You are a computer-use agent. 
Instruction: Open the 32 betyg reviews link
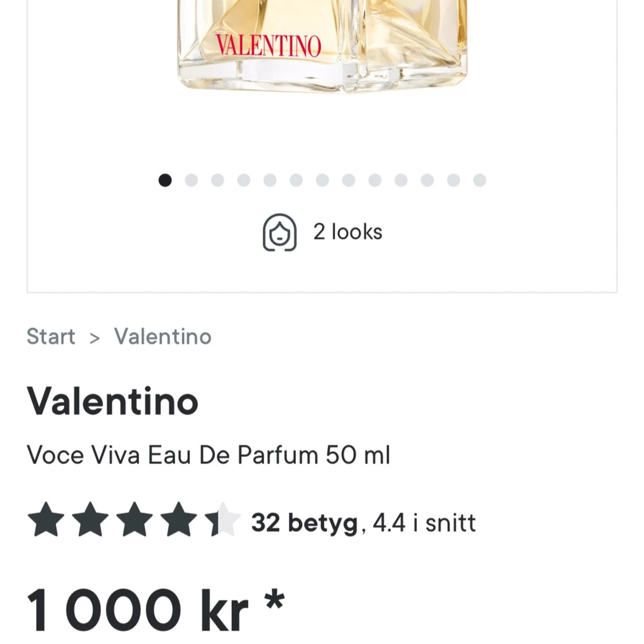point(305,523)
